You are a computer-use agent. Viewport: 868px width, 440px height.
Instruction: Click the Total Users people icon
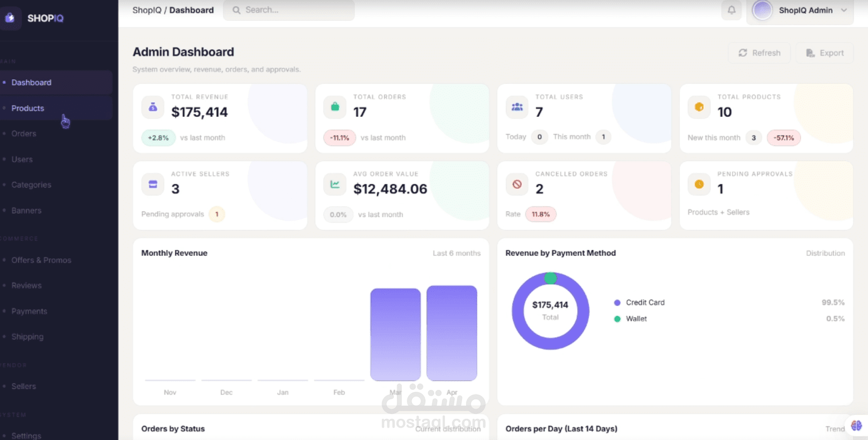tap(517, 107)
